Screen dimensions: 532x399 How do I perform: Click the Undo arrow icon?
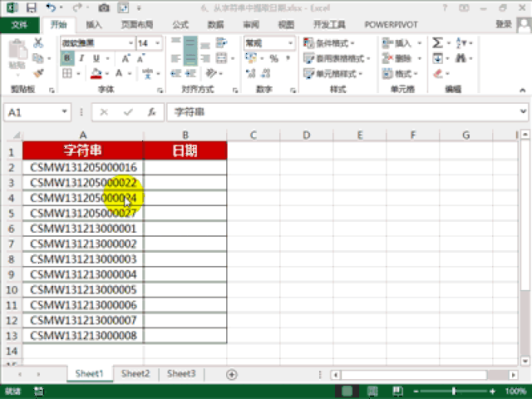pos(51,7)
